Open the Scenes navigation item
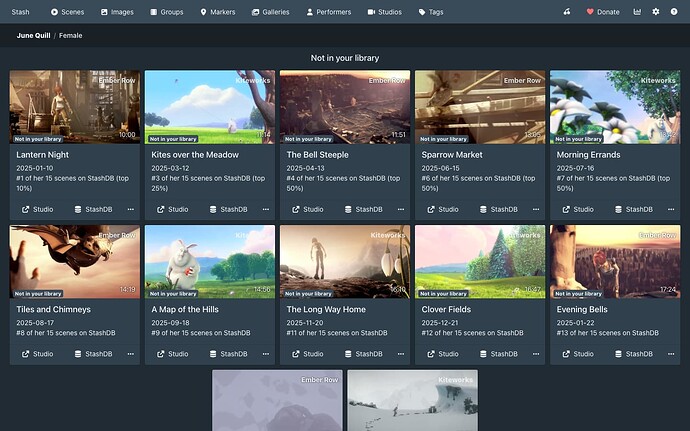 [67, 12]
